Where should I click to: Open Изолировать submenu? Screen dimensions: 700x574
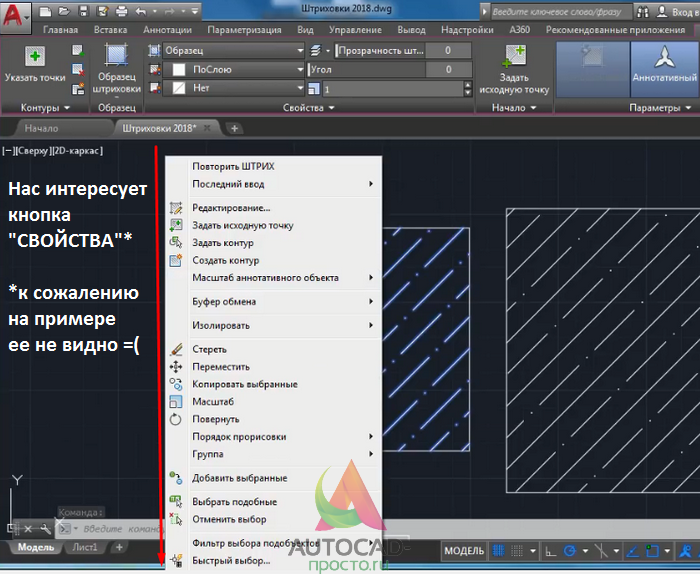(275, 325)
